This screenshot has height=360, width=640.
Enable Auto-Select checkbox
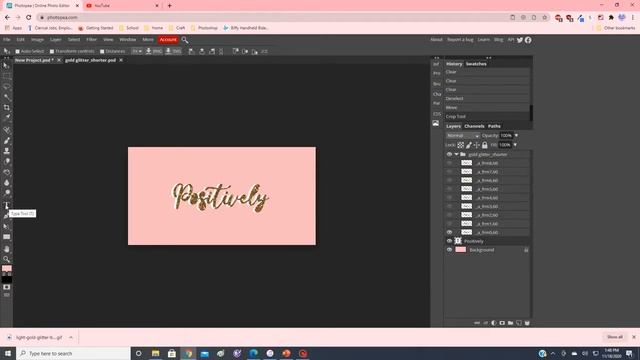(x=18, y=51)
